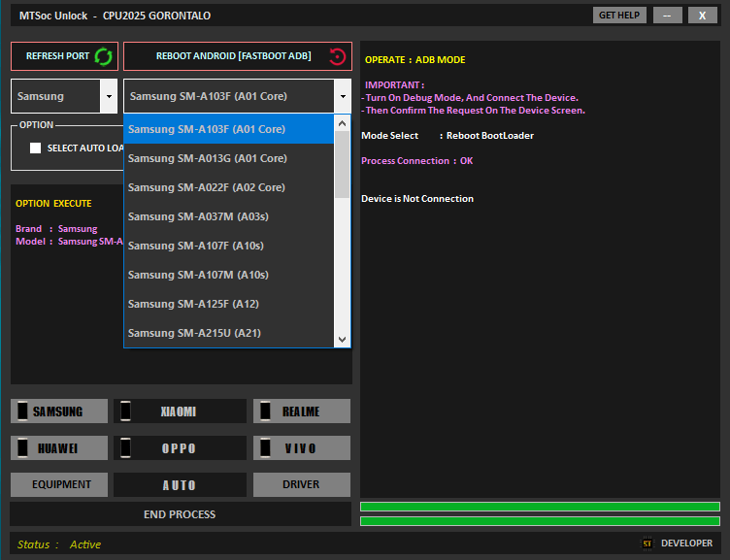Click the 'Device is Not Connection' log text
The height and width of the screenshot is (560, 730).
click(417, 199)
